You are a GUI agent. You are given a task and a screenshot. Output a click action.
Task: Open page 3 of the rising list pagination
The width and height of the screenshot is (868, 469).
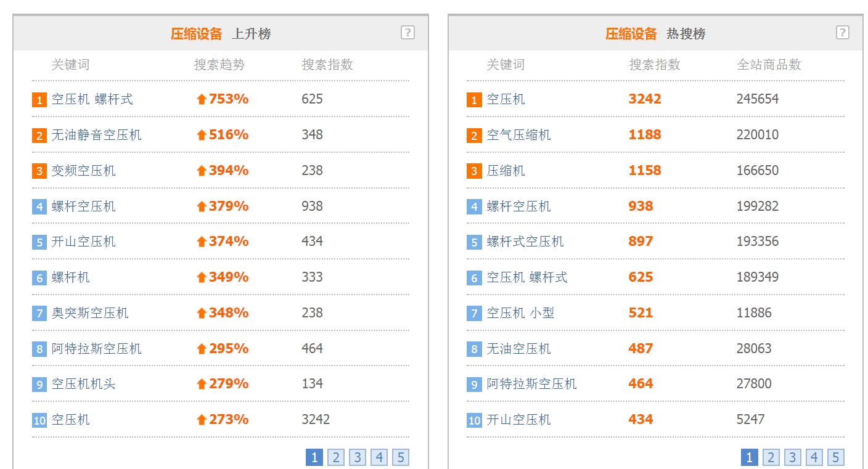358,457
